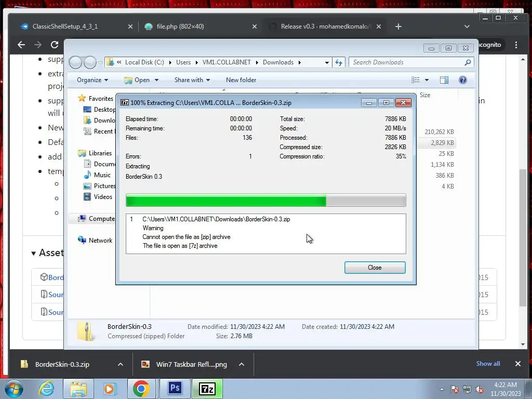Open the Organize menu in Explorer
The height and width of the screenshot is (399, 532).
click(x=92, y=80)
